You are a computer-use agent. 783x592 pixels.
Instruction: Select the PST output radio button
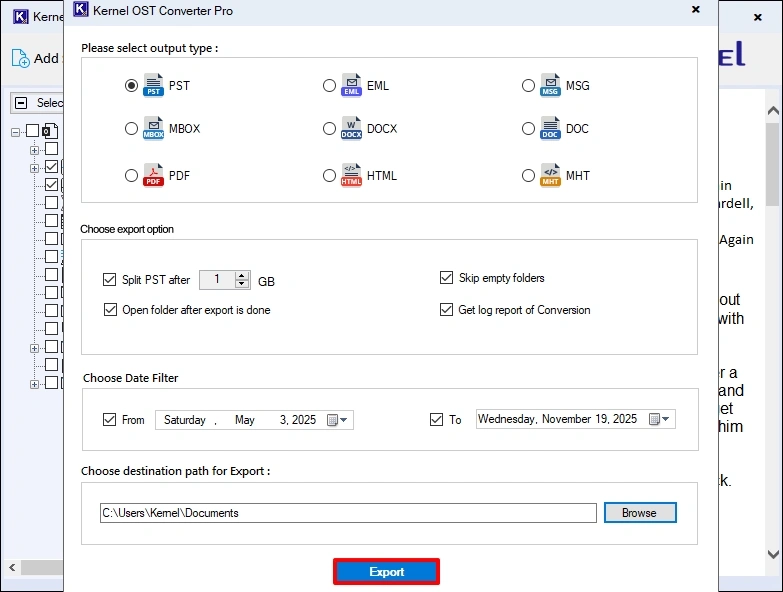point(131,86)
